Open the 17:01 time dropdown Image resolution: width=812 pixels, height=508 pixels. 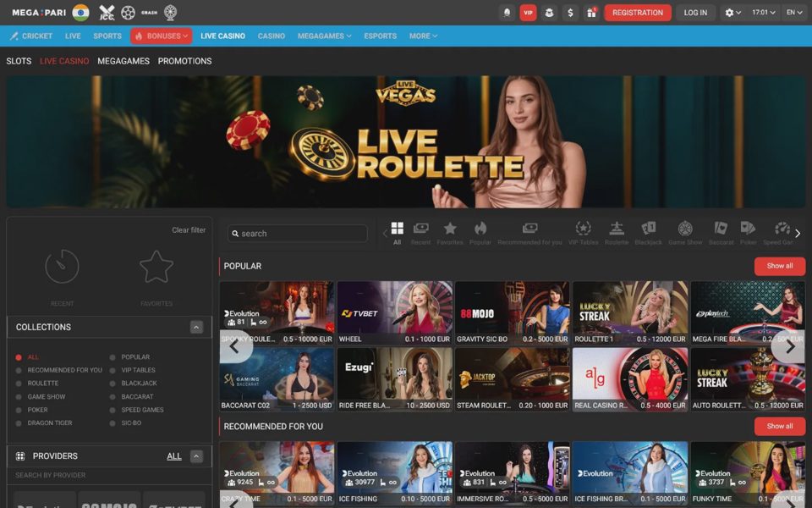[x=763, y=13]
